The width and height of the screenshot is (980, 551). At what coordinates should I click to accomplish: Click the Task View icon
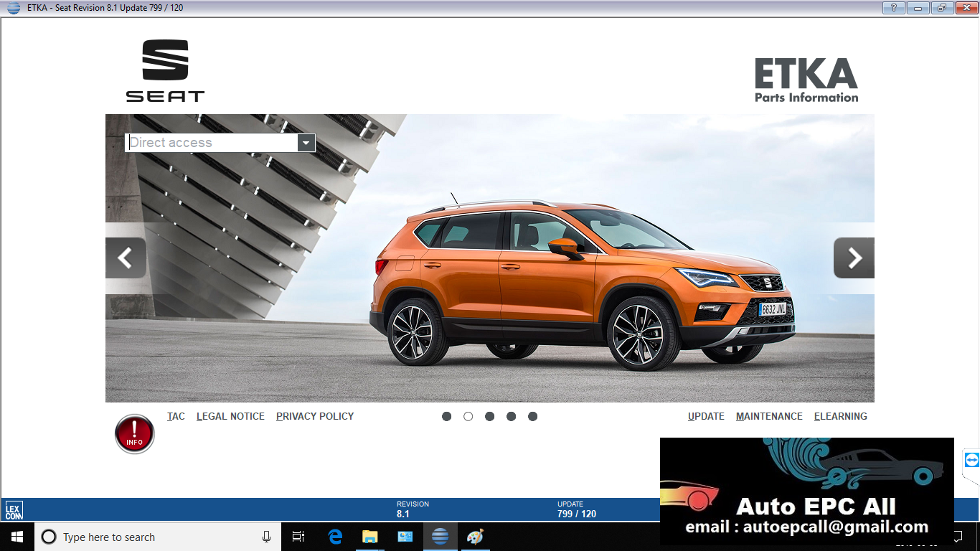[x=298, y=536]
